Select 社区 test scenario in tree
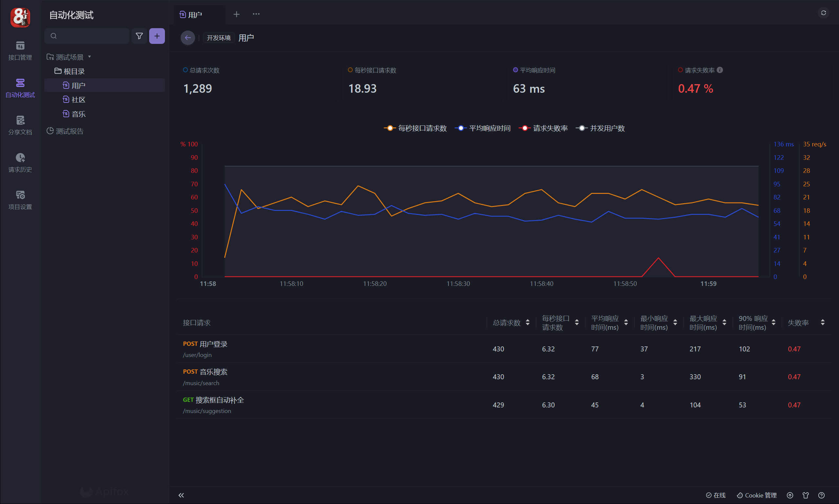This screenshot has height=504, width=839. pos(79,100)
